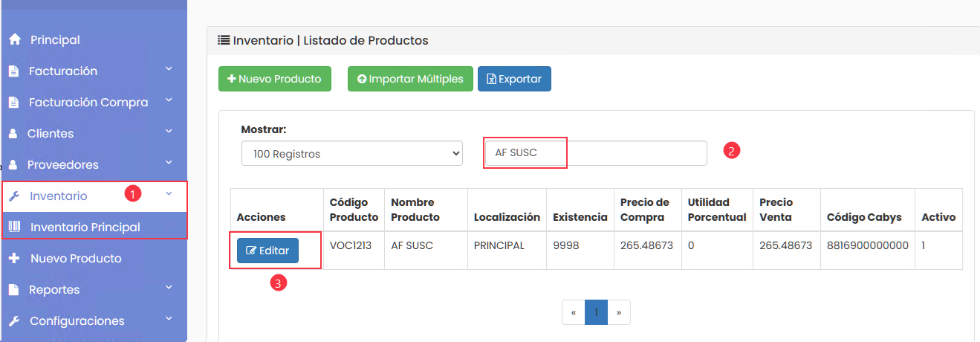Click the wrench icon beside Configuraciones
Viewport: 980px width, 342px height.
[x=13, y=321]
